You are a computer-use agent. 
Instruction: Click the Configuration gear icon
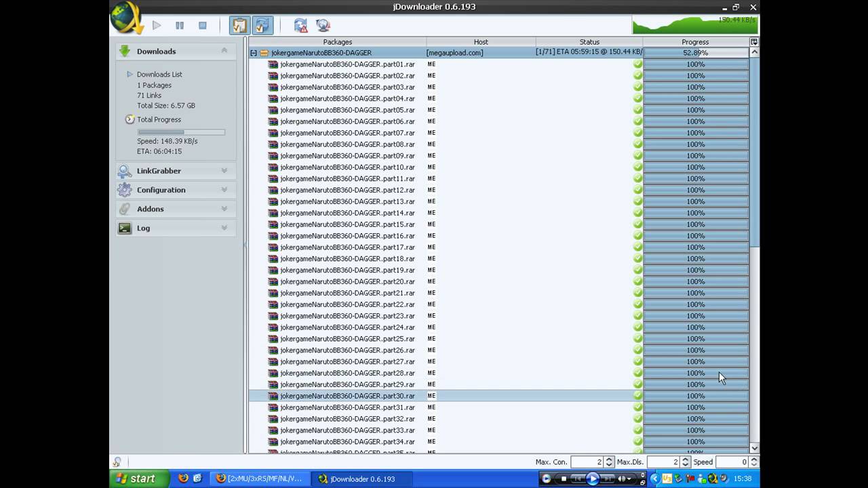coord(125,190)
